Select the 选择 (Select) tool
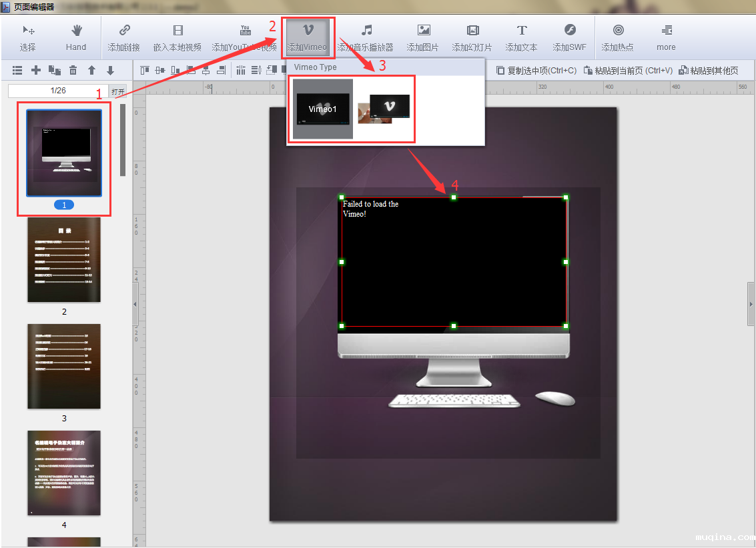756x548 pixels. [x=28, y=37]
